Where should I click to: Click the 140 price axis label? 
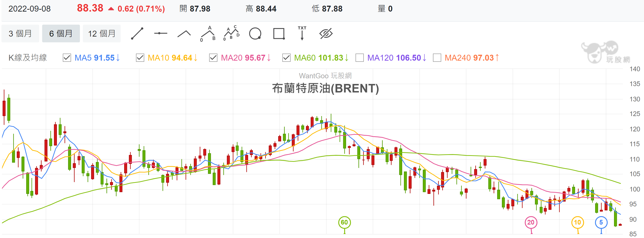pyautogui.click(x=635, y=69)
